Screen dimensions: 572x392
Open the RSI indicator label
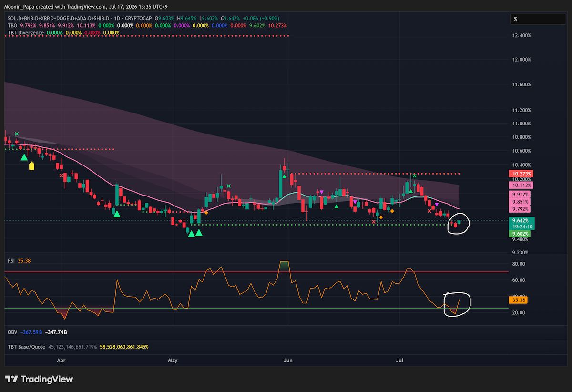(10, 261)
